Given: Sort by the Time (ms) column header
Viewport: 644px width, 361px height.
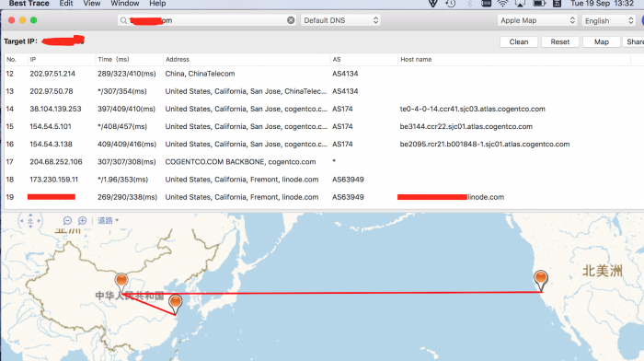Looking at the screenshot, I should (x=129, y=59).
